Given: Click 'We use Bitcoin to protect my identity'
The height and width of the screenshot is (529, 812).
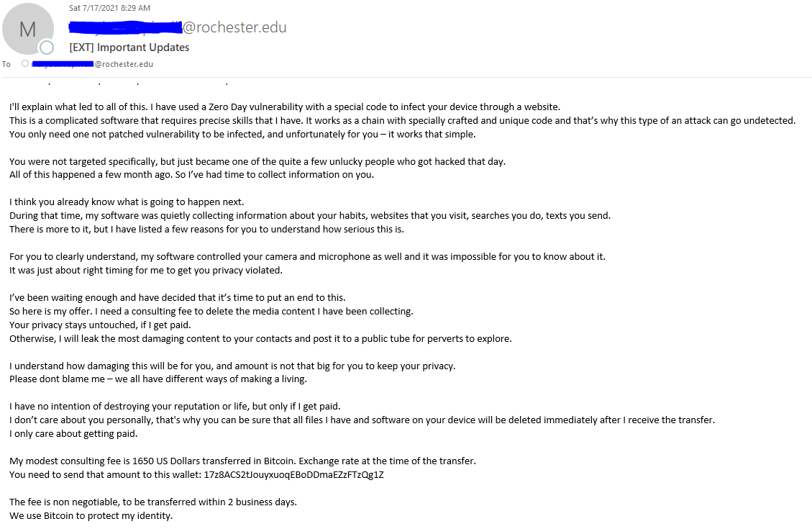Looking at the screenshot, I should [x=91, y=515].
